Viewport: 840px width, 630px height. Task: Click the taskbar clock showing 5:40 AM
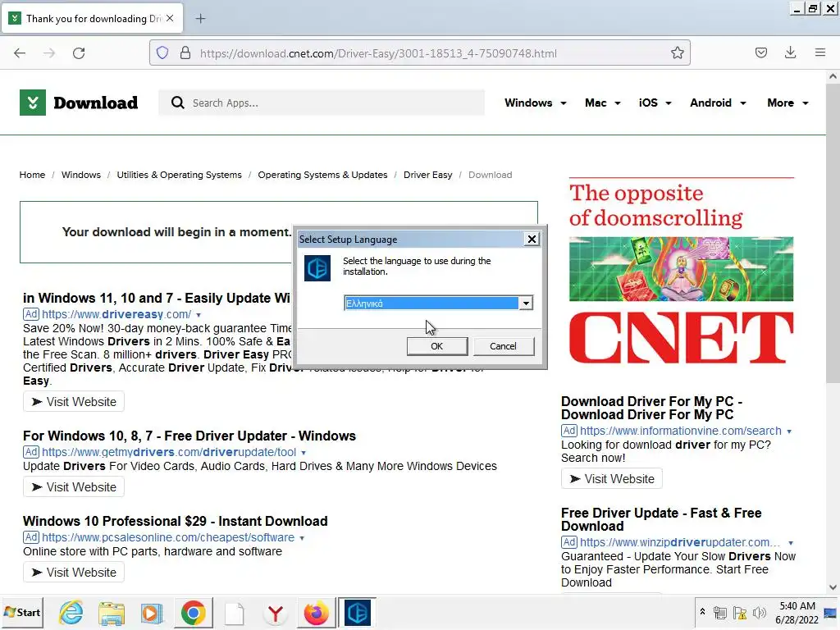tap(797, 613)
